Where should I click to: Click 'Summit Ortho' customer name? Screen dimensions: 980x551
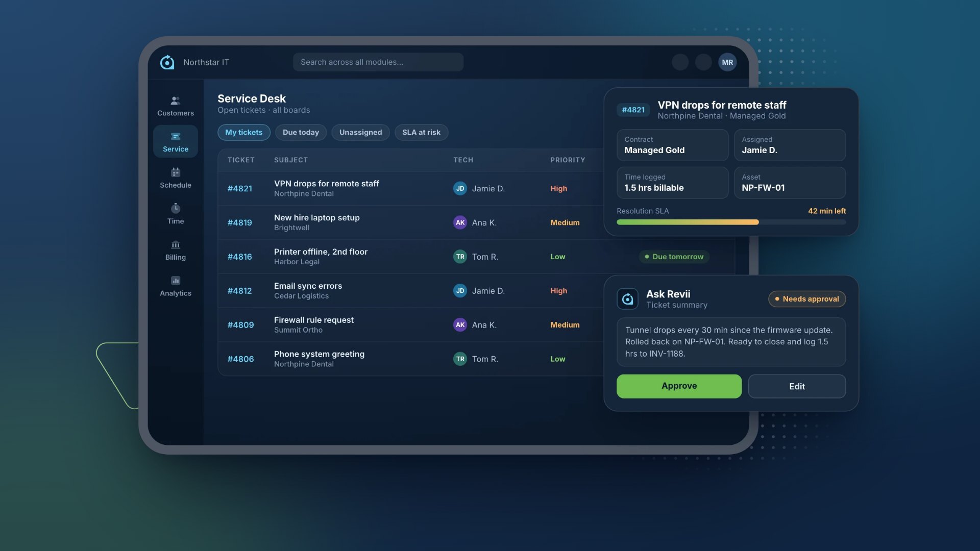[x=298, y=331]
